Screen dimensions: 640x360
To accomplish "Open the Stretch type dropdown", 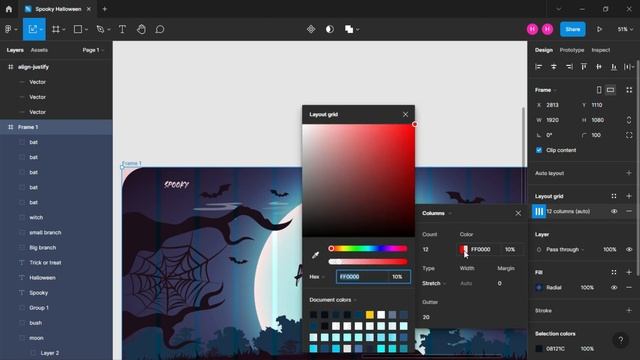I will 434,283.
